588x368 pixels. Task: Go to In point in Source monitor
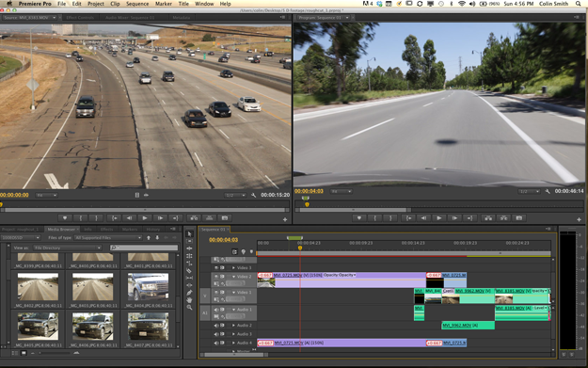point(115,218)
